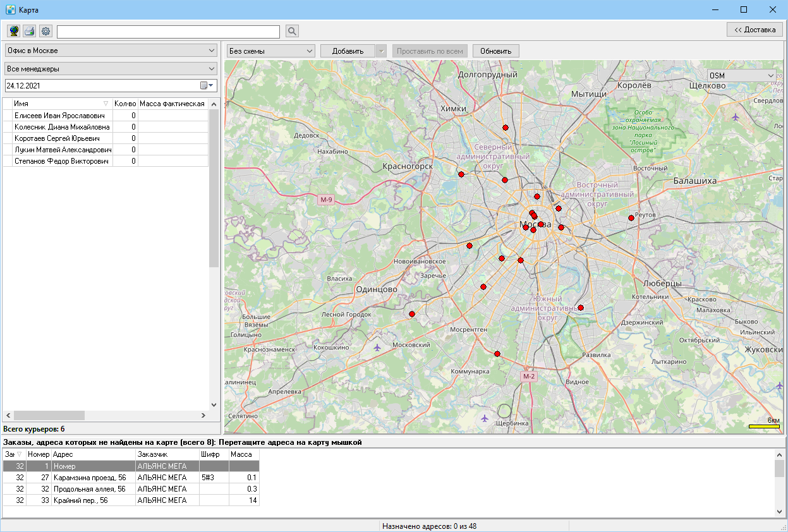Image resolution: width=788 pixels, height=532 pixels.
Task: Select courier Степанов Федор Викторович
Action: (106, 161)
